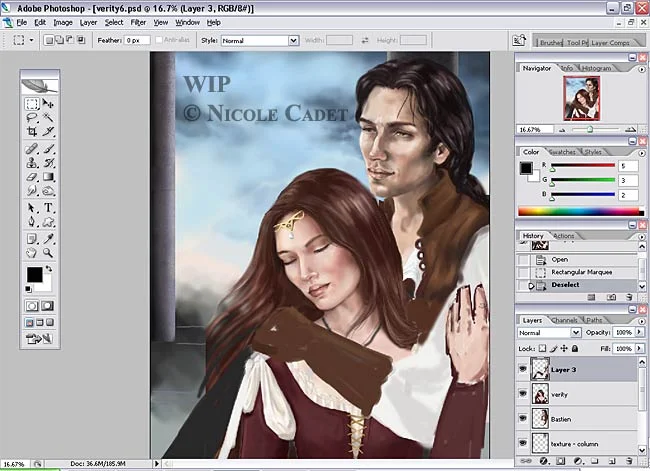Select the Hand tool
This screenshot has width=650, height=471.
tap(32, 252)
